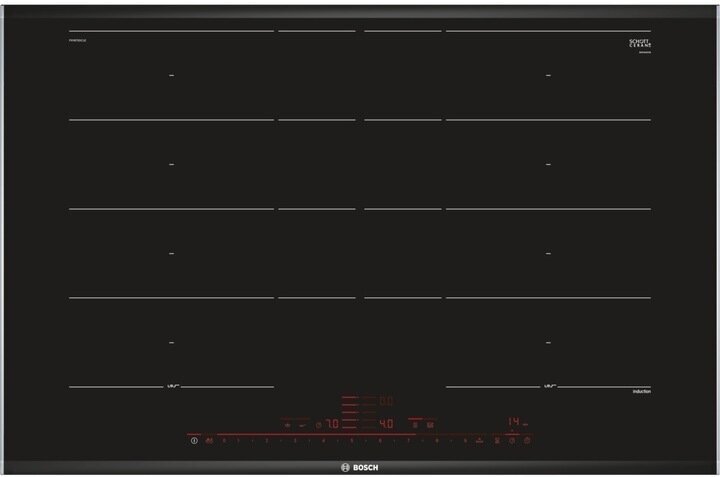Image resolution: width=720 pixels, height=477 pixels.
Task: Set power level 0 on the slider
Action: click(224, 440)
